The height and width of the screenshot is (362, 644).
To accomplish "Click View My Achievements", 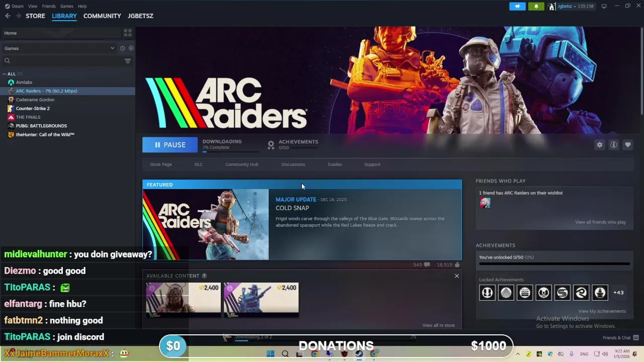I will [602, 311].
